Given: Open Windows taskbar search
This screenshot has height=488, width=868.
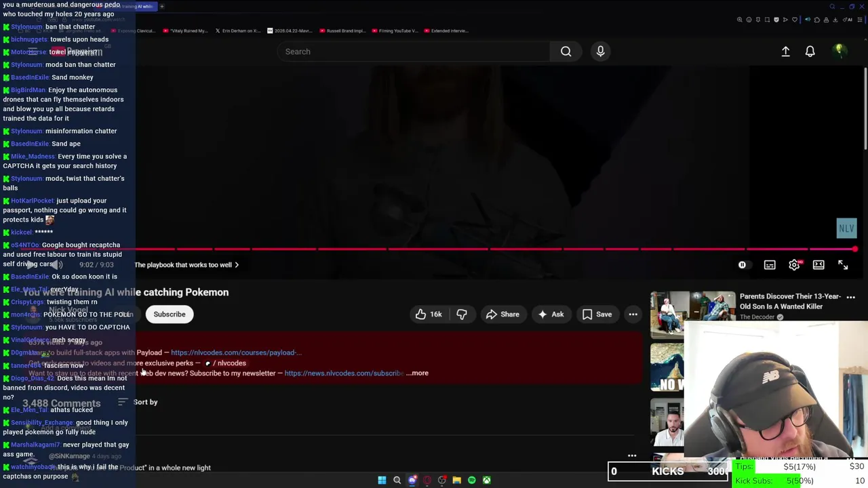Looking at the screenshot, I should 397,480.
